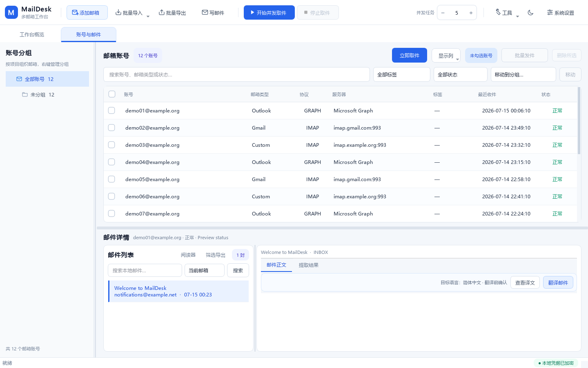Click the compose mail envelope icon

(x=205, y=13)
